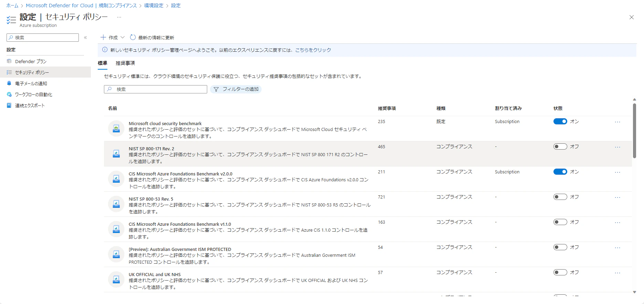Screen dimensions: 644x304
Task: Click the security policy checklist icon beside the title
Action: pyautogui.click(x=11, y=20)
